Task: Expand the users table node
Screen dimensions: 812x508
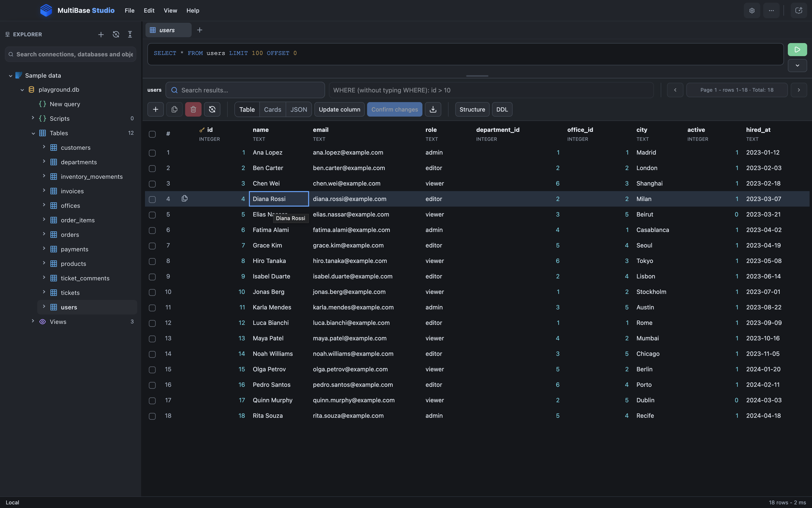Action: 44,306
